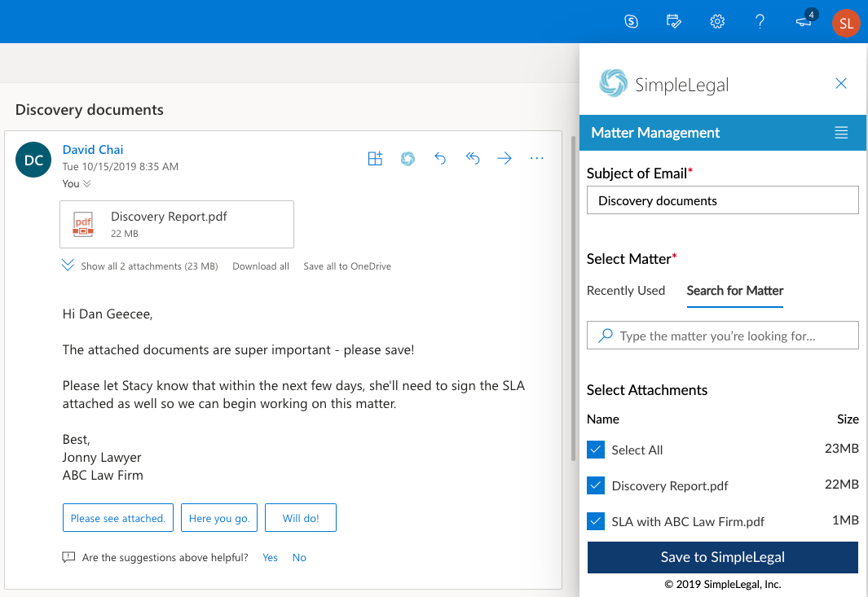
Task: Click the '23MB' total size value
Action: point(841,448)
